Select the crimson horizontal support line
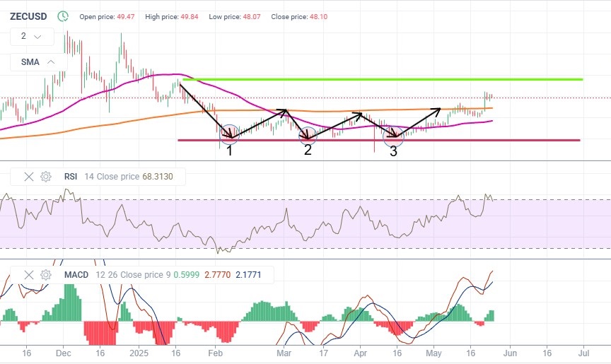 [379, 140]
